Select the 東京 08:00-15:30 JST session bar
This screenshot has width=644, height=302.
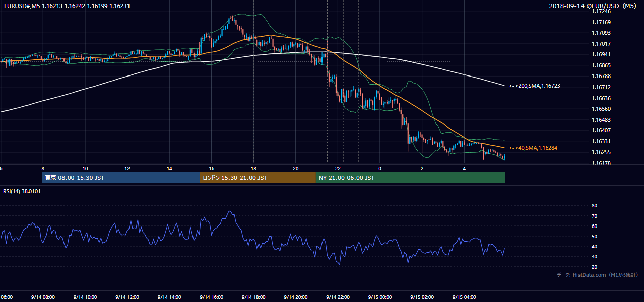pyautogui.click(x=121, y=178)
